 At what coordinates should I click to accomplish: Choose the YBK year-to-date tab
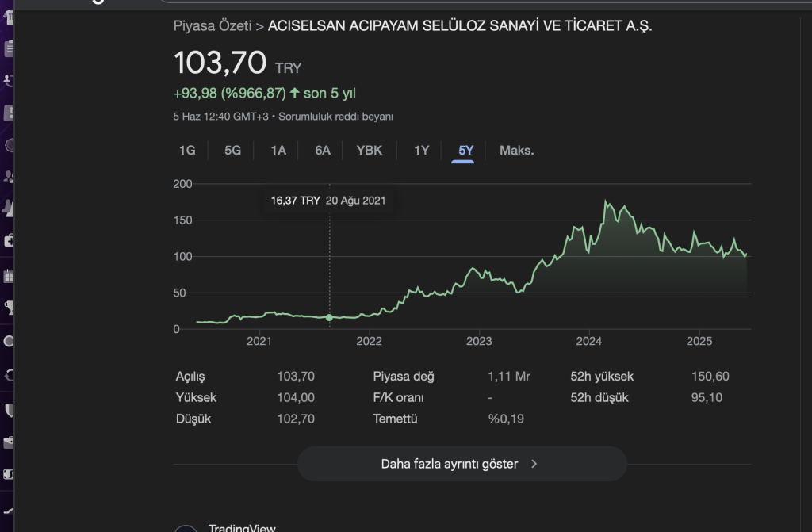point(370,151)
